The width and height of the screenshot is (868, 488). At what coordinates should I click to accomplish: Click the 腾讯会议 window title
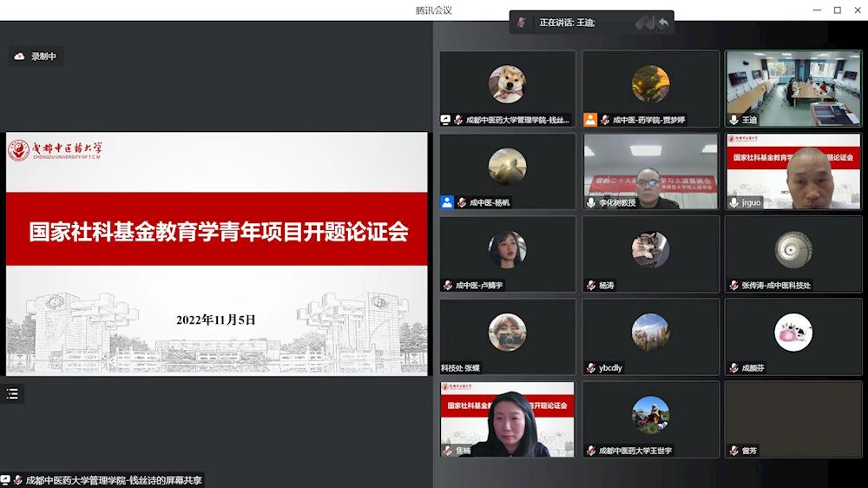(x=434, y=10)
